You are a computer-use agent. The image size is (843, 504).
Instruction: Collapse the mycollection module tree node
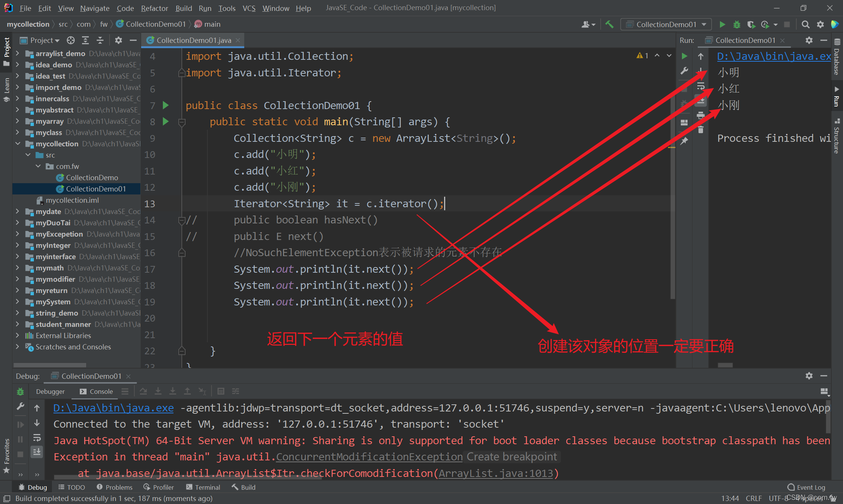18,144
